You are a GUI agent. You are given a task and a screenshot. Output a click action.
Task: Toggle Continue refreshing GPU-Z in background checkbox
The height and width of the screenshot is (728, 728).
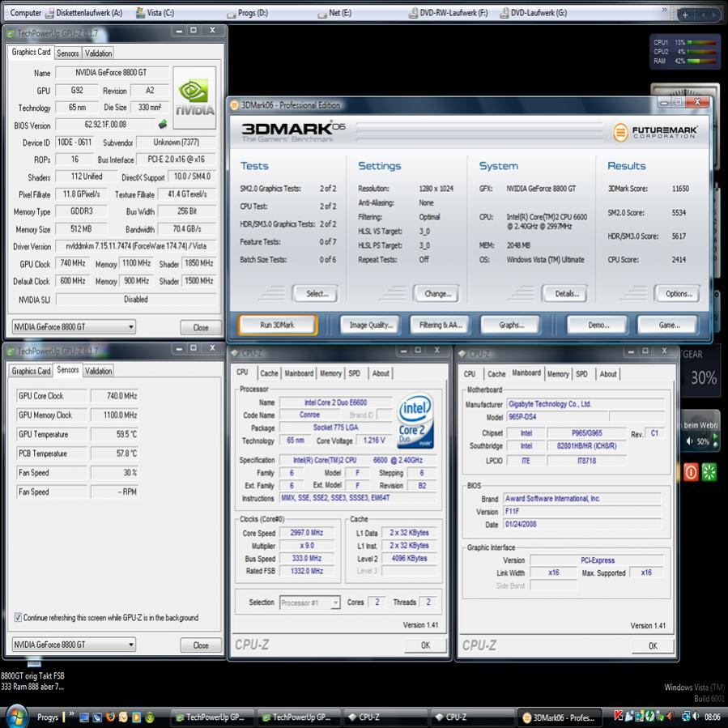point(18,617)
